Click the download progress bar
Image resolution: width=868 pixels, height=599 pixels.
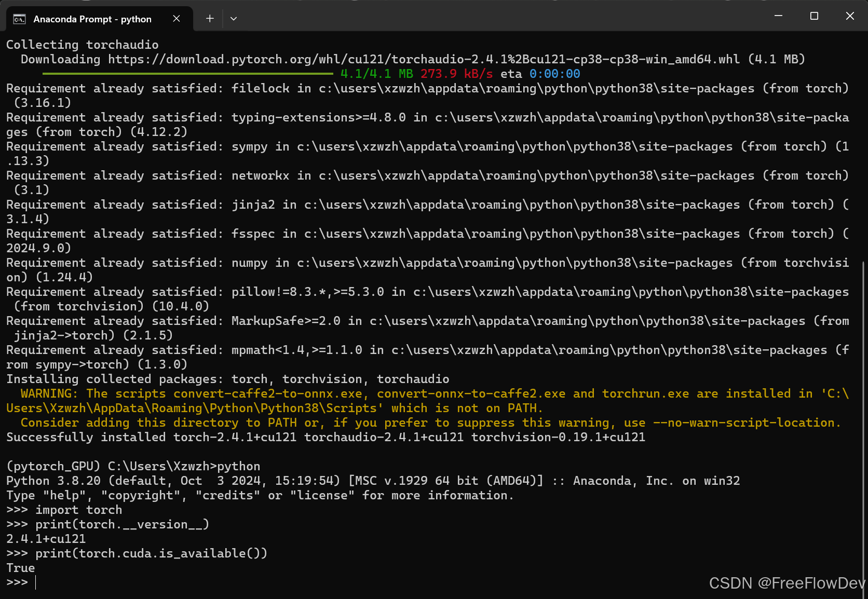click(x=188, y=74)
